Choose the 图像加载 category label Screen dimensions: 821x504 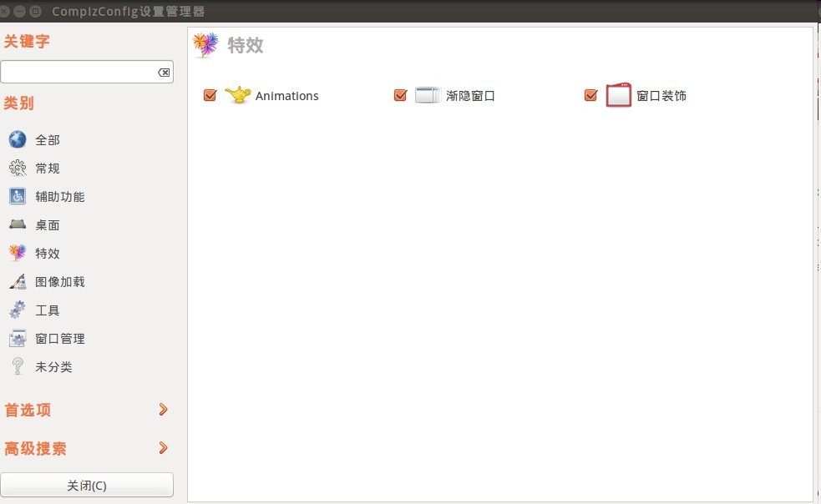pos(60,281)
